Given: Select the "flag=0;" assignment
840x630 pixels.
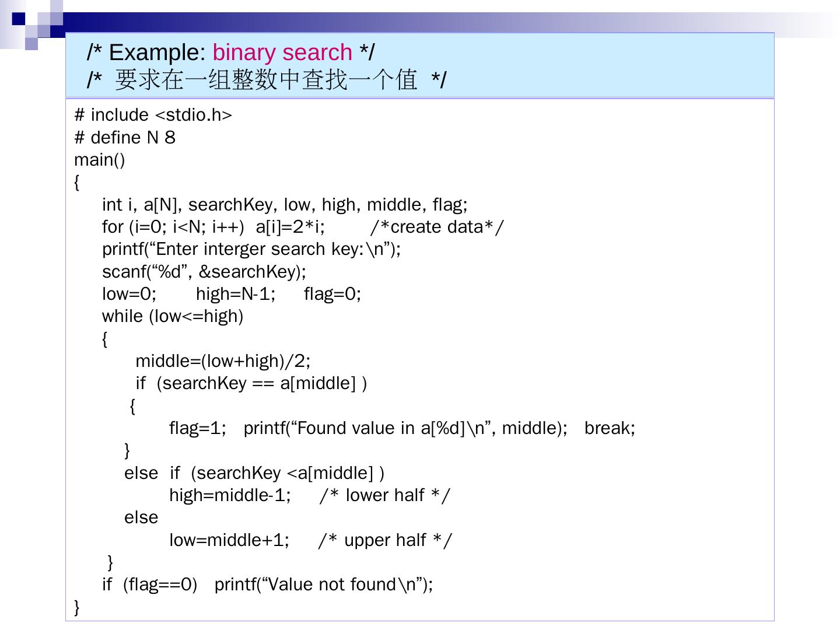Looking at the screenshot, I should pos(332,294).
